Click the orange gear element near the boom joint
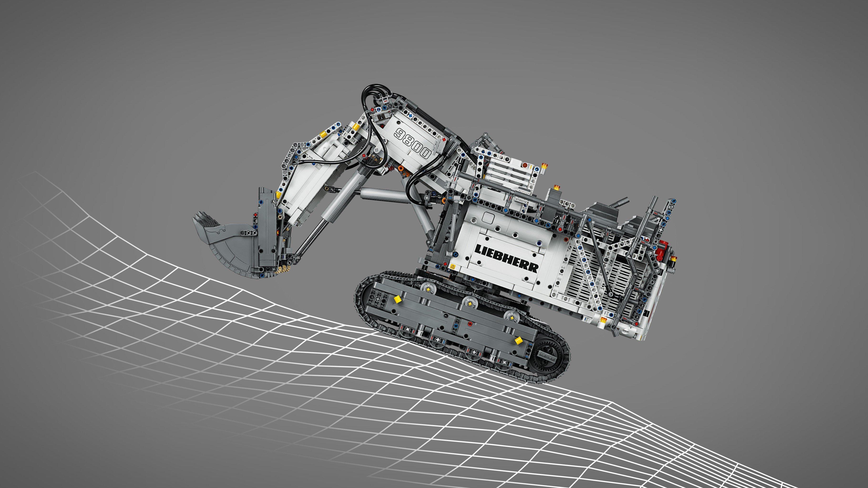The image size is (868, 488). click(x=401, y=168)
